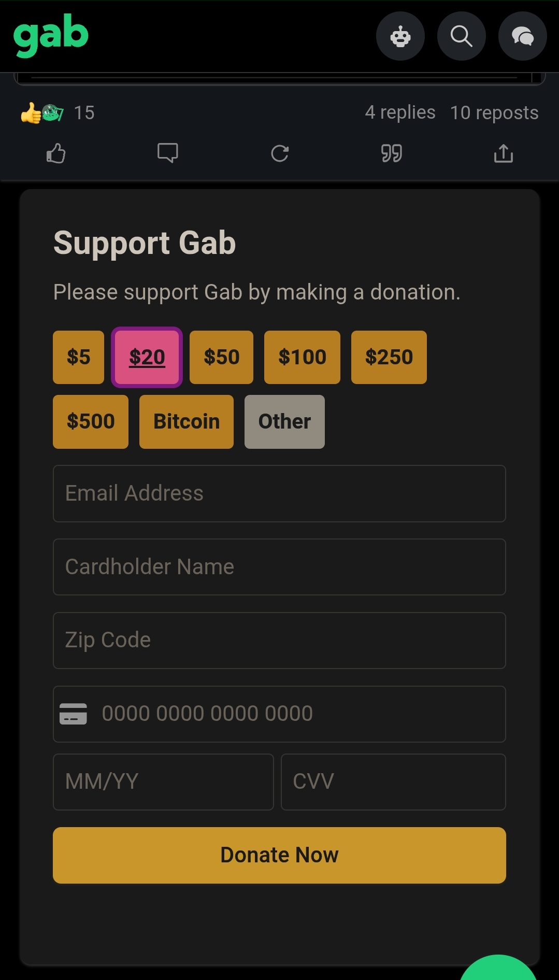The width and height of the screenshot is (559, 980).
Task: Select the $50 donation amount
Action: pyautogui.click(x=221, y=357)
